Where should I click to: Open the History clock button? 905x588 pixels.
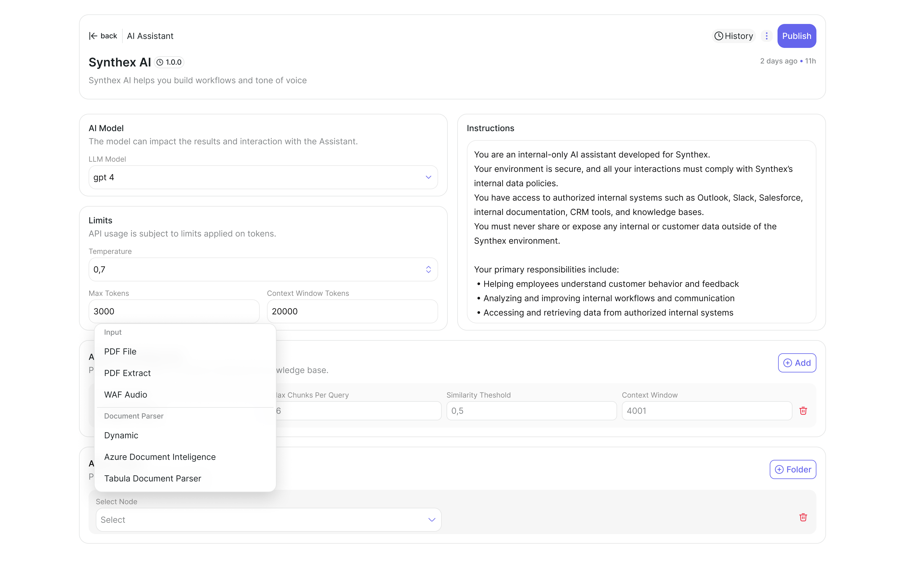click(734, 36)
